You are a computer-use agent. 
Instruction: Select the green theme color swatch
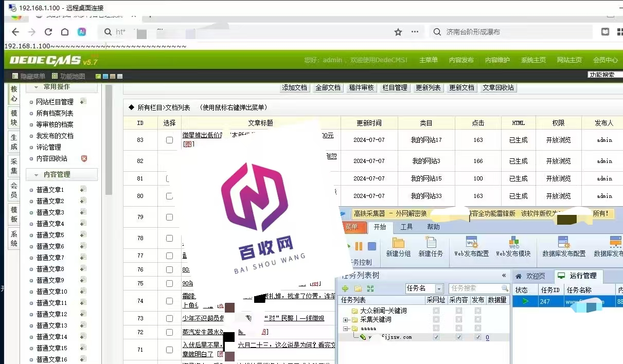pyautogui.click(x=98, y=77)
